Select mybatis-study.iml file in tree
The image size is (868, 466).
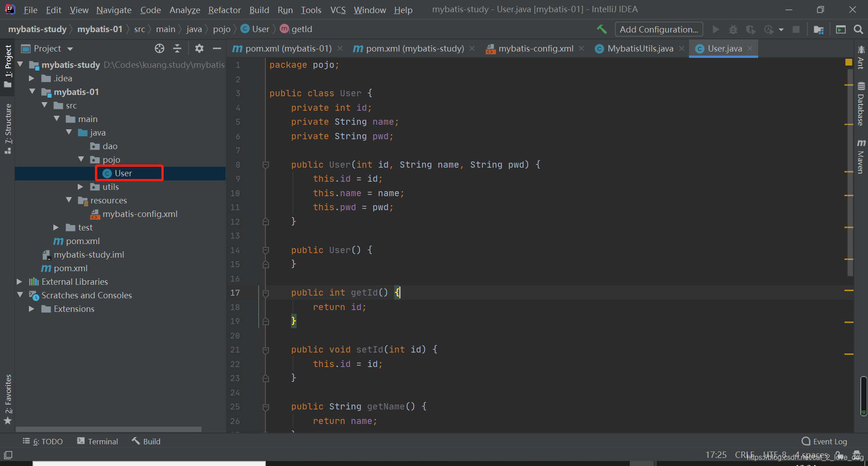83,254
